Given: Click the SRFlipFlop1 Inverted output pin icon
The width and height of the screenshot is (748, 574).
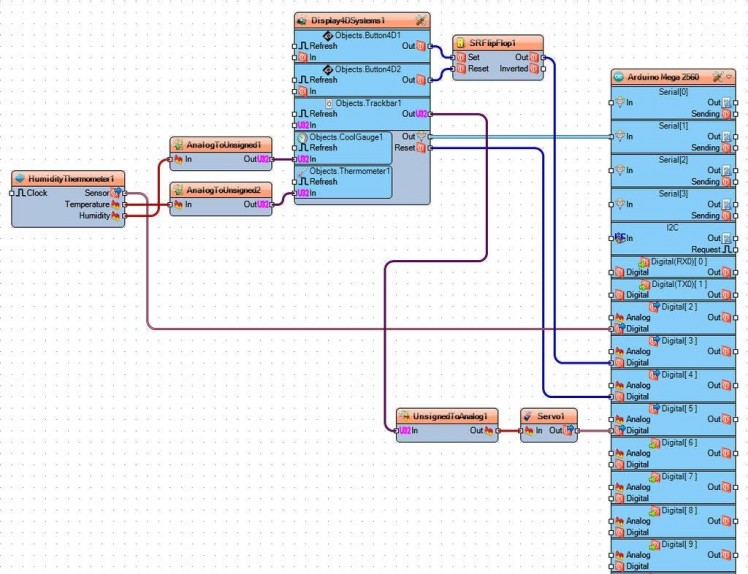Looking at the screenshot, I should (534, 69).
